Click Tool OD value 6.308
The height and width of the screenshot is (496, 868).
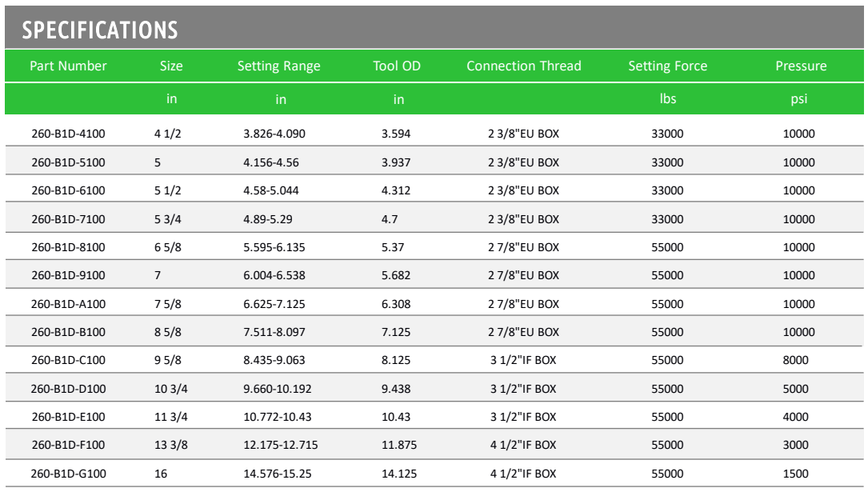396,304
